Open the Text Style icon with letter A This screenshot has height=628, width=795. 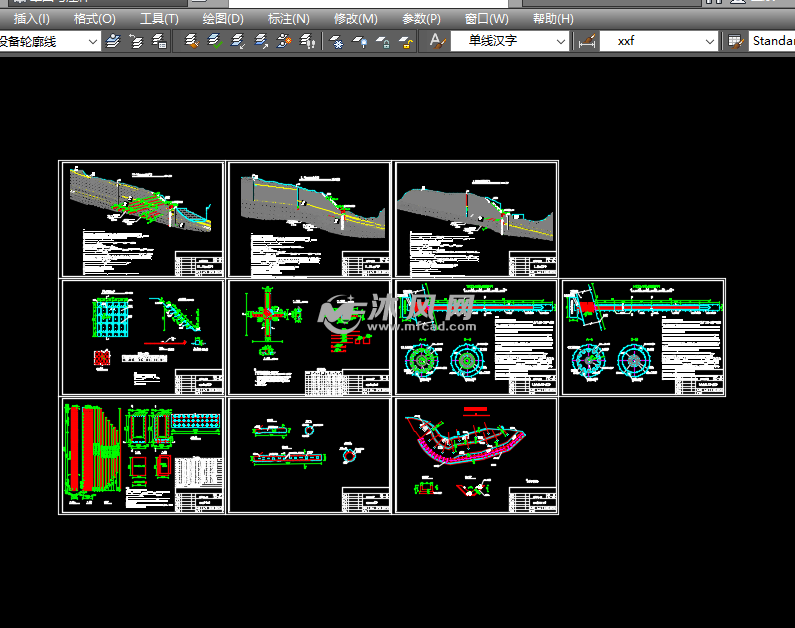pyautogui.click(x=436, y=41)
